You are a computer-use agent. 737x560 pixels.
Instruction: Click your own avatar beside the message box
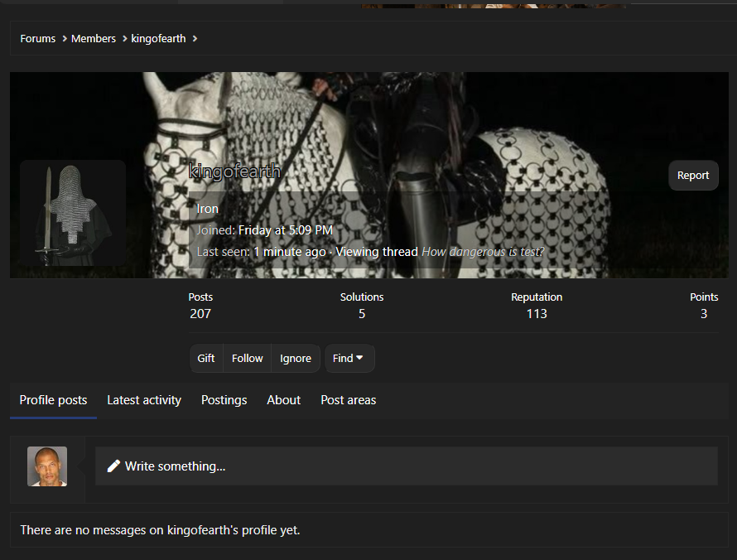47,466
